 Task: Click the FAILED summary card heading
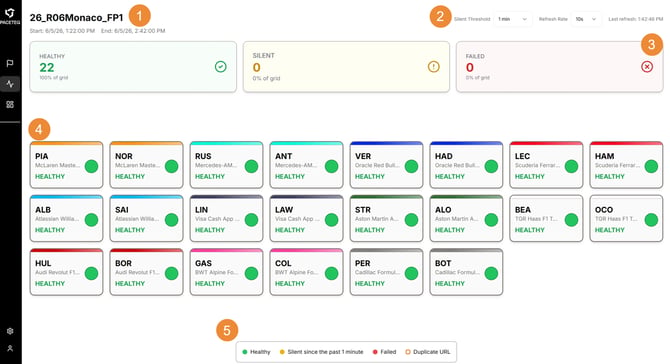(475, 56)
